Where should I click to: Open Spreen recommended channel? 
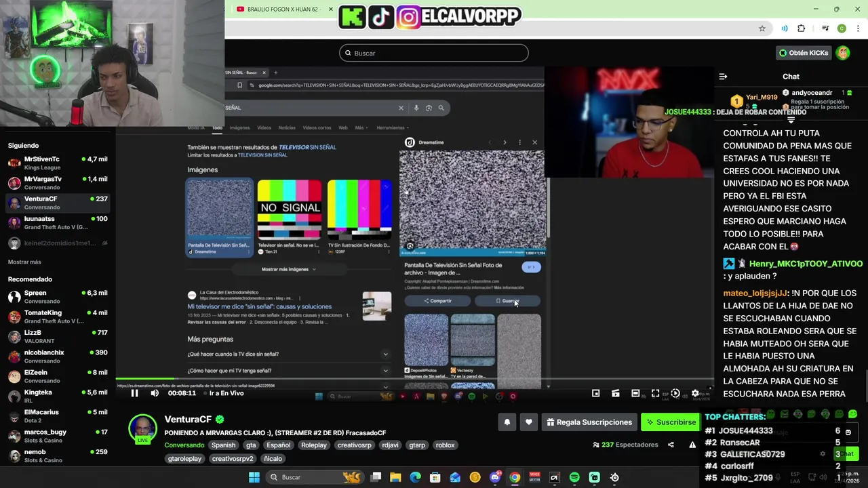click(x=58, y=297)
